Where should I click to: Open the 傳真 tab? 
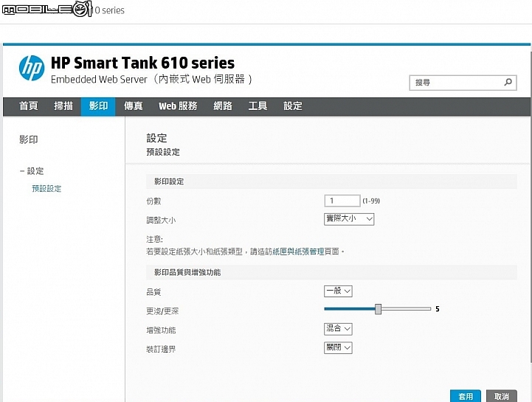[x=134, y=106]
